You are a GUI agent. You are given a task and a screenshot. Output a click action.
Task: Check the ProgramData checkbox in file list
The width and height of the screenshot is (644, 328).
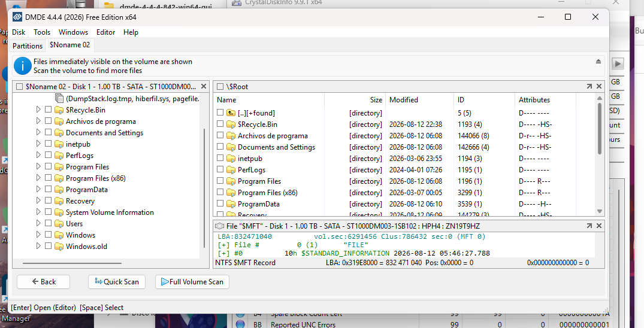point(220,204)
